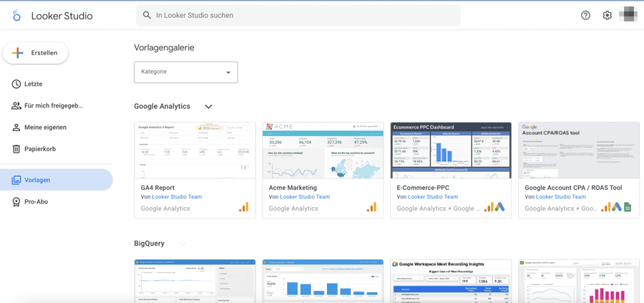The image size is (644, 303).
Task: Click the person icon beside Meine eigenen
Action: coord(16,127)
